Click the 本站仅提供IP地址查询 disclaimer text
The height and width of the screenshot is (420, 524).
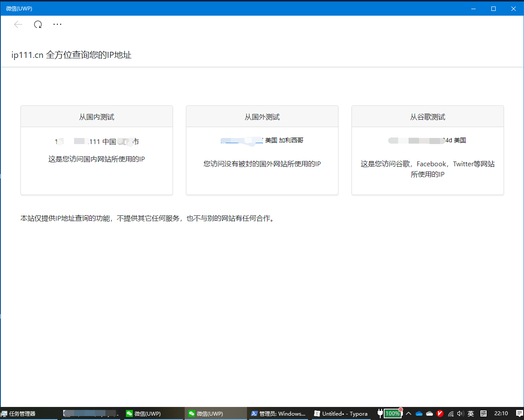(x=148, y=218)
